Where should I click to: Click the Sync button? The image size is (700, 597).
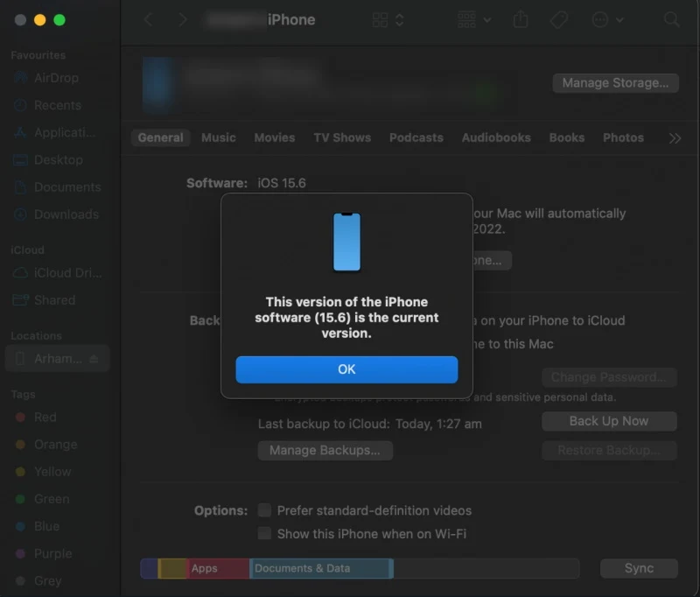(639, 568)
